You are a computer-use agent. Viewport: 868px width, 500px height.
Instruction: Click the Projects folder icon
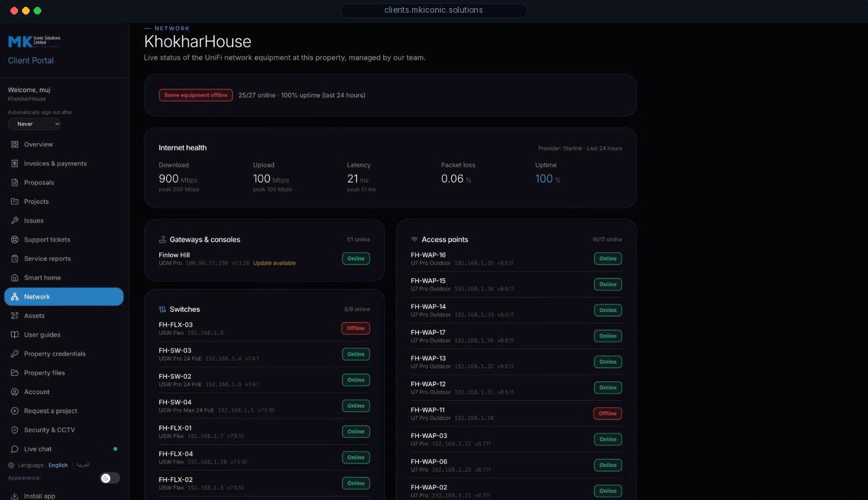pyautogui.click(x=15, y=202)
